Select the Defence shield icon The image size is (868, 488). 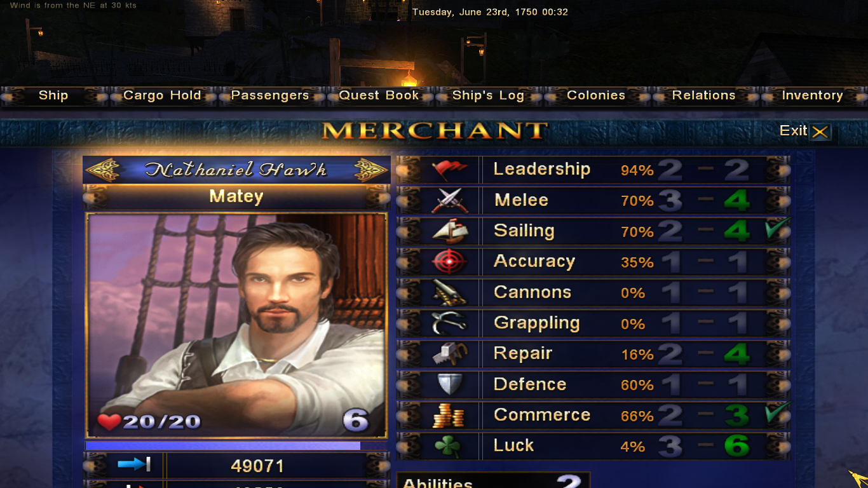[x=449, y=384]
